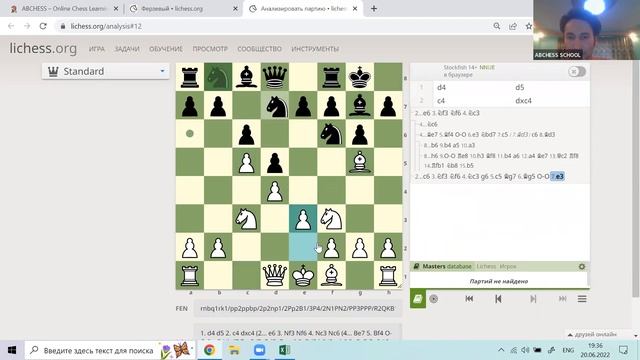Step back one move
The width and height of the screenshot is (640, 360).
pos(498,299)
